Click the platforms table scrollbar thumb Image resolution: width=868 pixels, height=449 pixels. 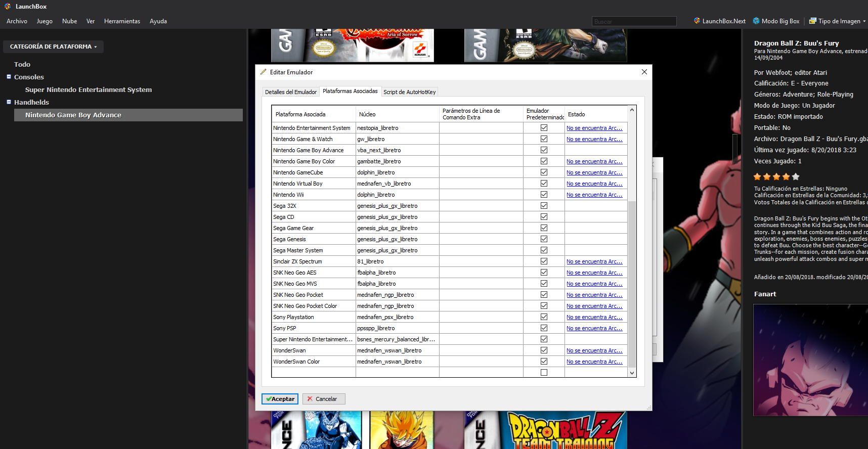tap(632, 284)
